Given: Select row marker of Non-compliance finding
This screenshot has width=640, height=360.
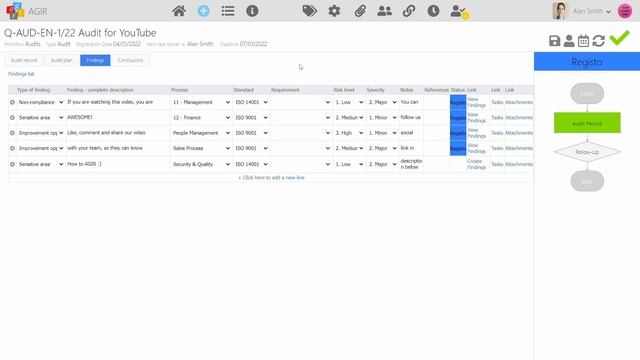Looking at the screenshot, I should click(12, 102).
